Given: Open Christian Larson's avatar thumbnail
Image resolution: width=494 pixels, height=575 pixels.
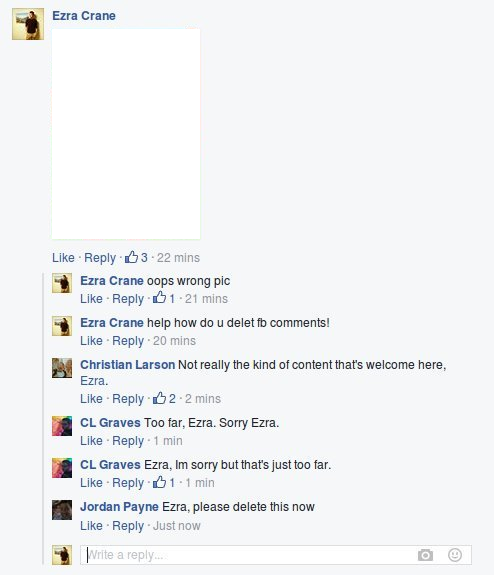Looking at the screenshot, I should (62, 368).
